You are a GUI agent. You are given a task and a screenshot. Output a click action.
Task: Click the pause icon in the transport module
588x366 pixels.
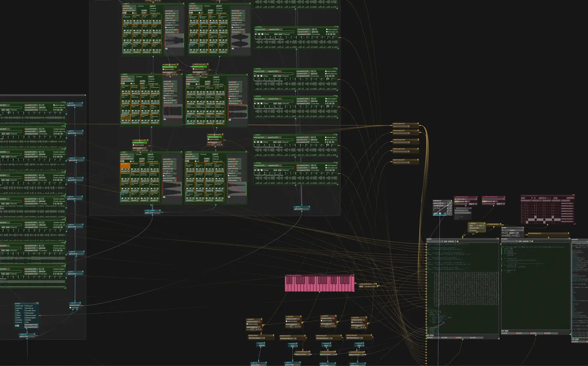[x=440, y=213]
